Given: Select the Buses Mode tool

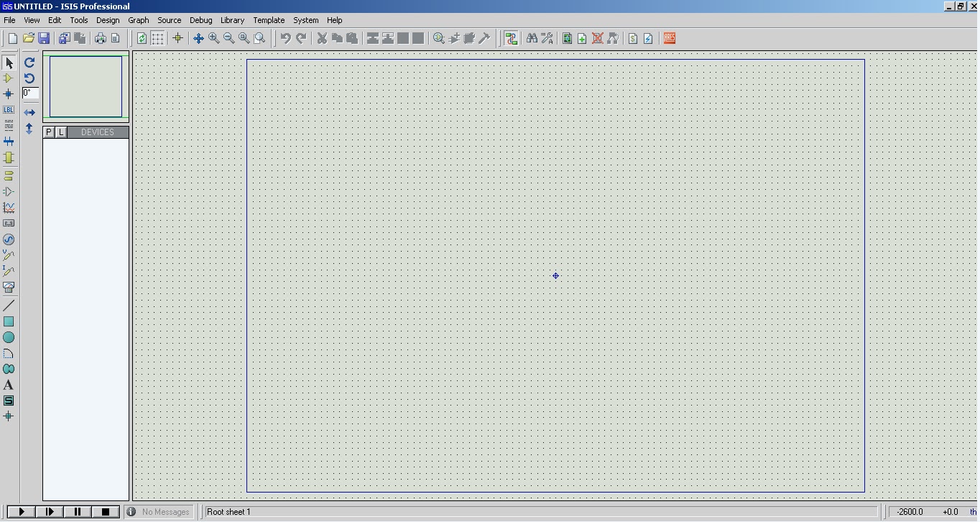Looking at the screenshot, I should click(9, 142).
